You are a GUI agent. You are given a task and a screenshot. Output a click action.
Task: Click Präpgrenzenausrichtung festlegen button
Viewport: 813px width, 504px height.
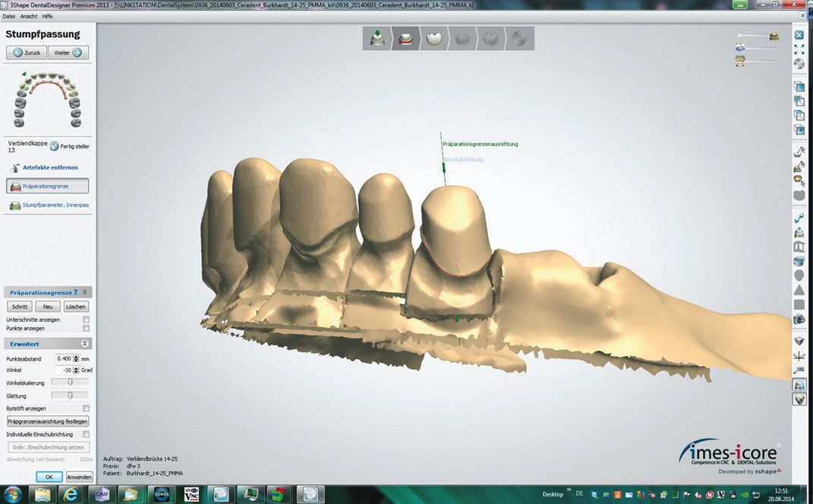(x=48, y=421)
